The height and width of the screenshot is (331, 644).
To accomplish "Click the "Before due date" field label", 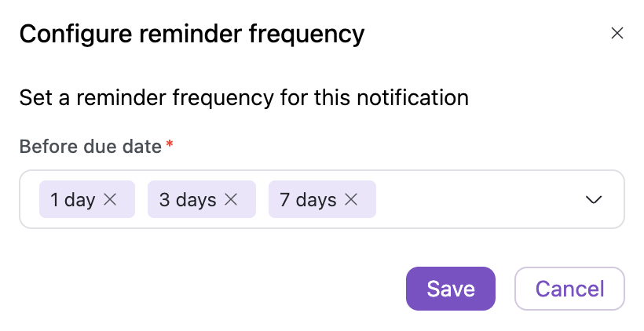I will 90,147.
